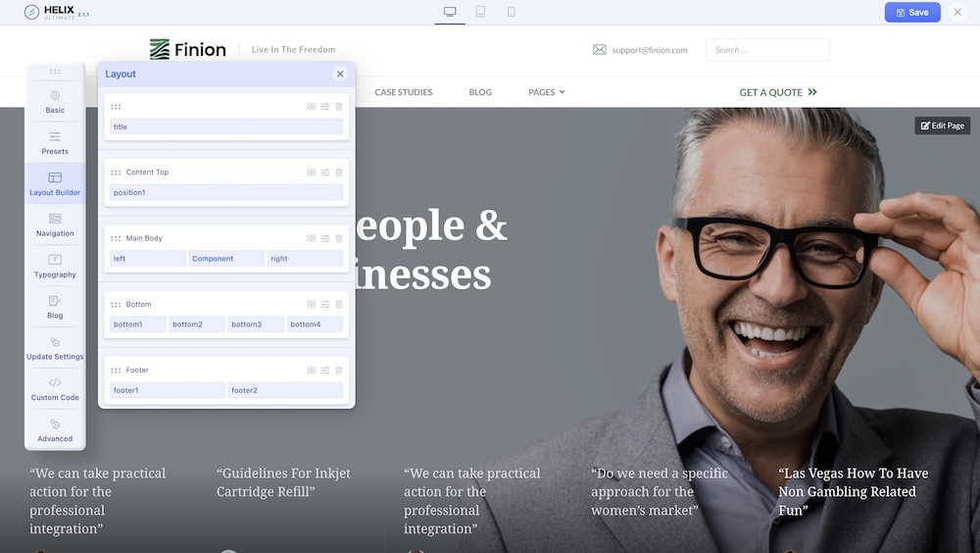Select the position1 column block
The height and width of the screenshot is (553, 980).
coord(226,192)
